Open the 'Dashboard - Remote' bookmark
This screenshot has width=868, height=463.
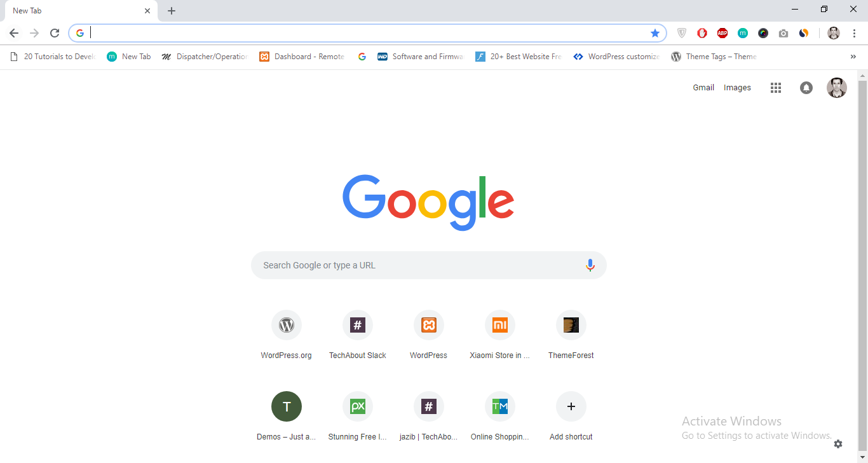[302, 57]
